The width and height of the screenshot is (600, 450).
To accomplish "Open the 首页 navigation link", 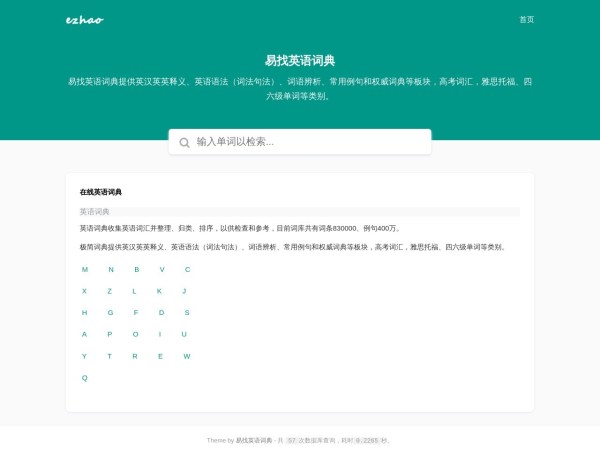I will pos(526,19).
